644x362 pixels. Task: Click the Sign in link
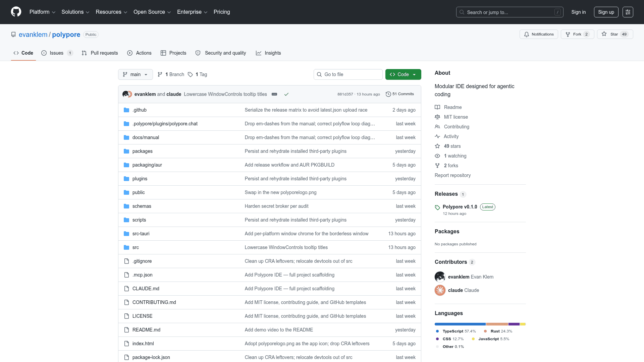click(579, 12)
